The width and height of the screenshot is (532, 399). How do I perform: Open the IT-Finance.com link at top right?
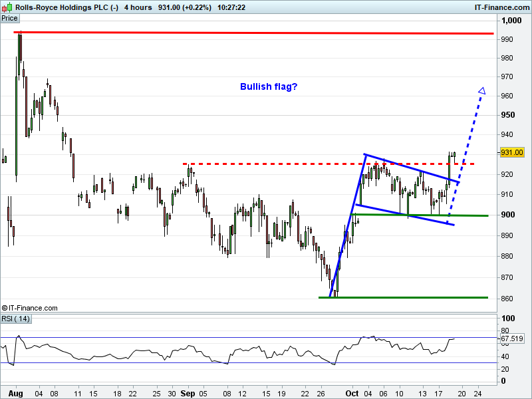502,7
